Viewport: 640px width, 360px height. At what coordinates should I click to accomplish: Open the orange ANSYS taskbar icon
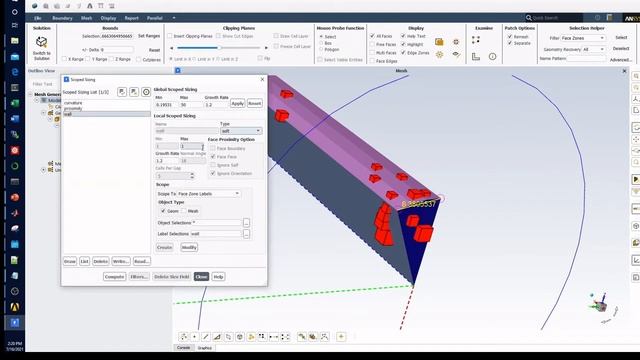pos(15,307)
